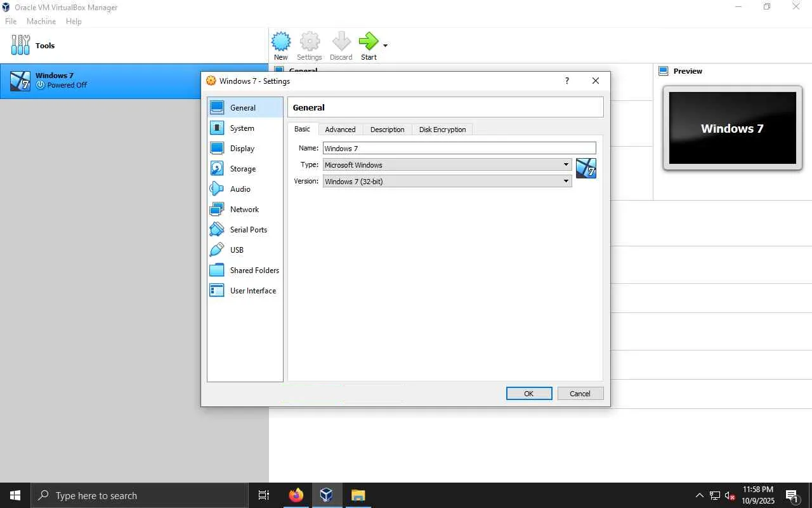Image resolution: width=812 pixels, height=508 pixels.
Task: Cancel the Settings dialog
Action: coord(580,394)
